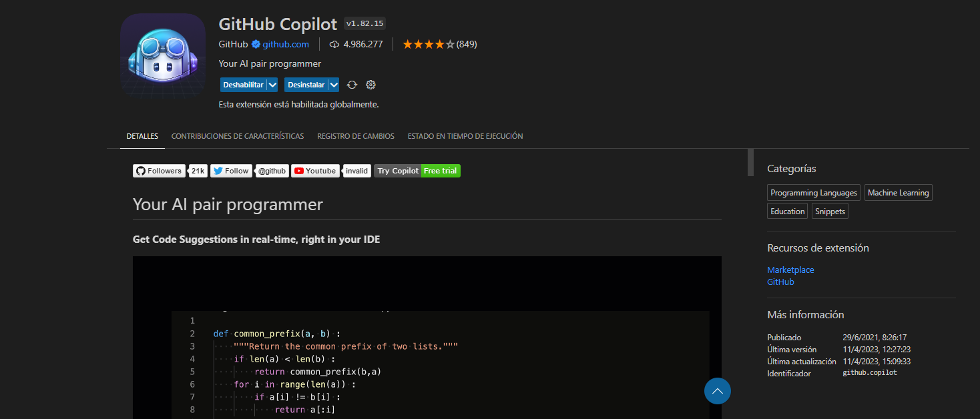Click the (849) ratings count
The width and height of the screenshot is (980, 419).
(x=467, y=45)
